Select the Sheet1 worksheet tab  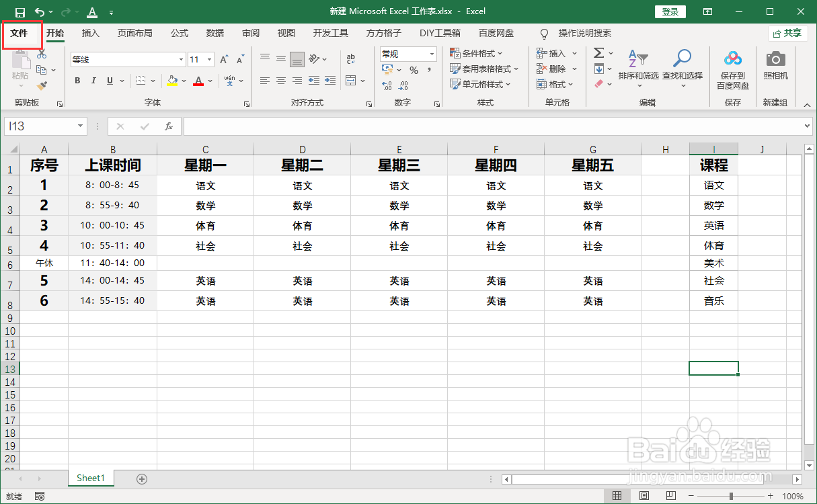point(90,478)
